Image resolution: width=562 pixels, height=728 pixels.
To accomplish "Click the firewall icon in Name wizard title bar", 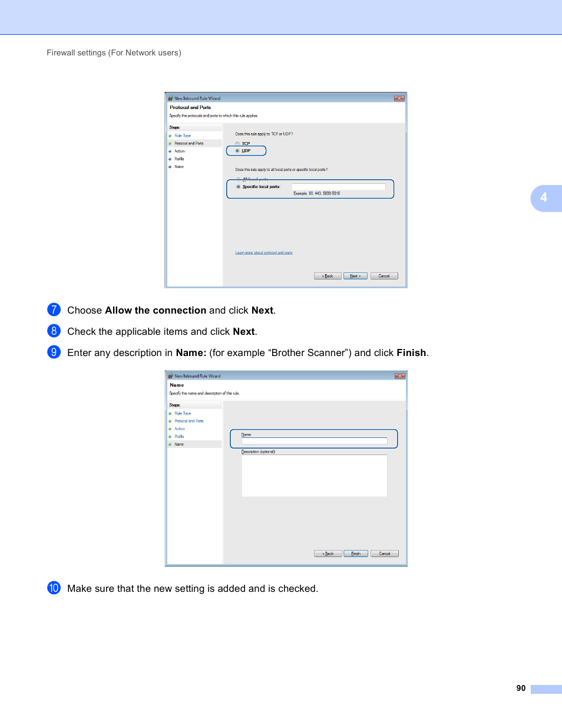I will (x=170, y=376).
